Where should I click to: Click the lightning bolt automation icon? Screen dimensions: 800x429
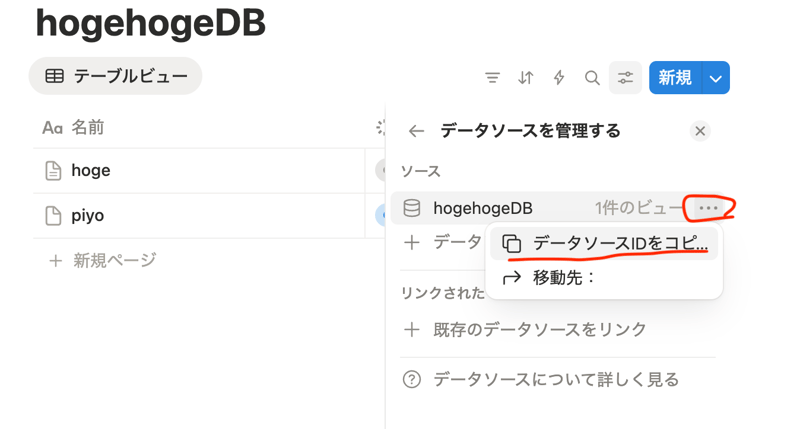click(559, 78)
